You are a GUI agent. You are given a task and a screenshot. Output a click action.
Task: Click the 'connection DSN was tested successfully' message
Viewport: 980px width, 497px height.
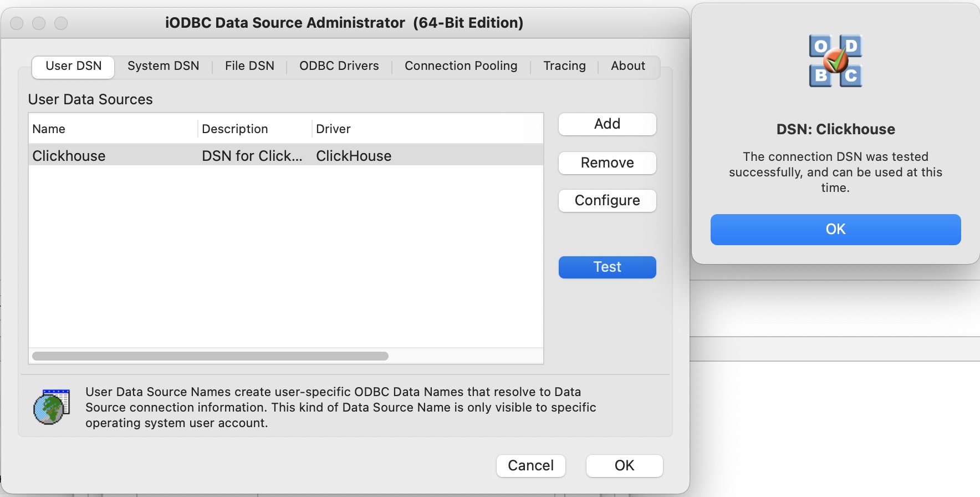tap(836, 172)
